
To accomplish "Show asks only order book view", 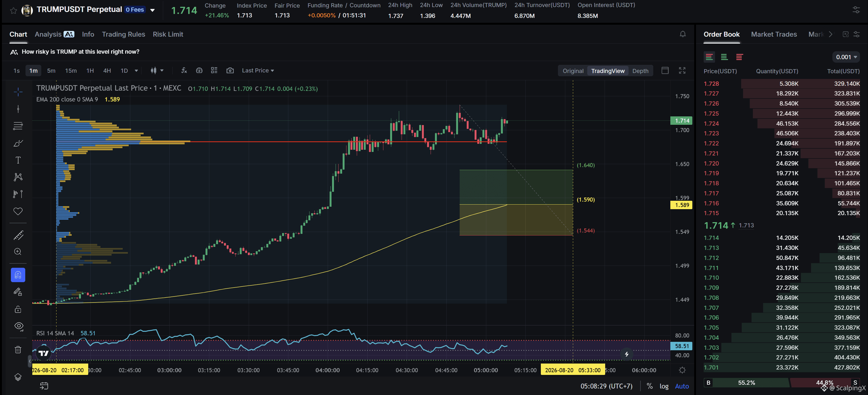I will 739,57.
